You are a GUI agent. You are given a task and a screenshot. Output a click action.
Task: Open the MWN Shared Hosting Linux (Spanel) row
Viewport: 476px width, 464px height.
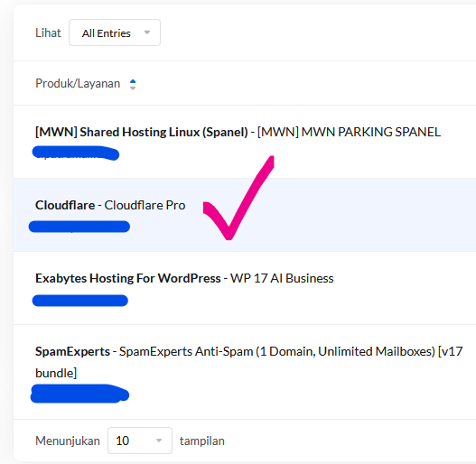click(245, 142)
